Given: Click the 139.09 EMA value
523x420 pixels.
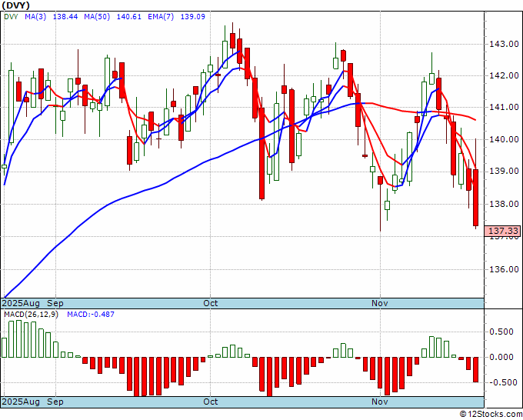Looking at the screenshot, I should click(x=193, y=17).
